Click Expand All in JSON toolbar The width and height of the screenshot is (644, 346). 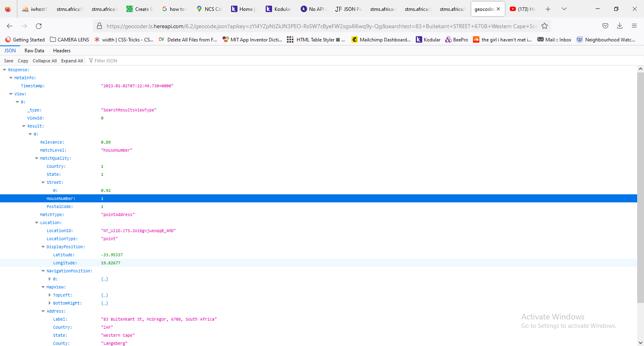(72, 61)
